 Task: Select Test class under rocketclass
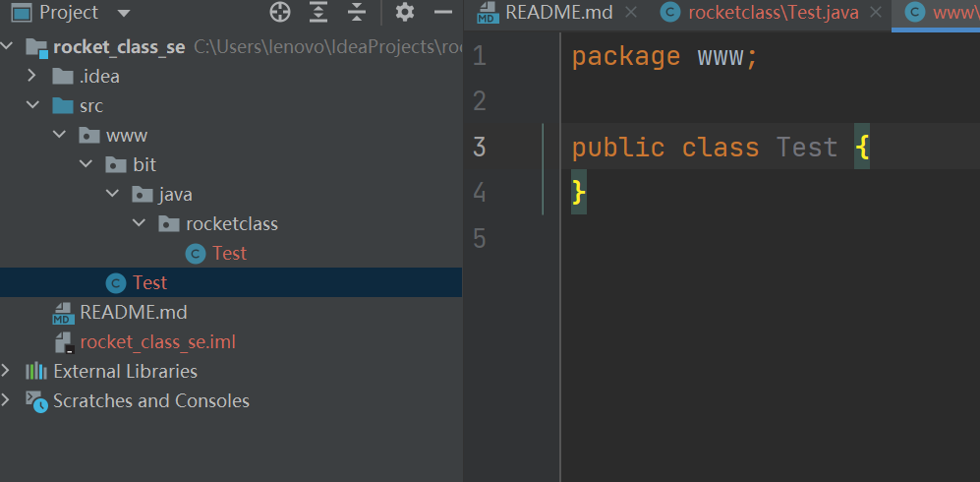229,253
